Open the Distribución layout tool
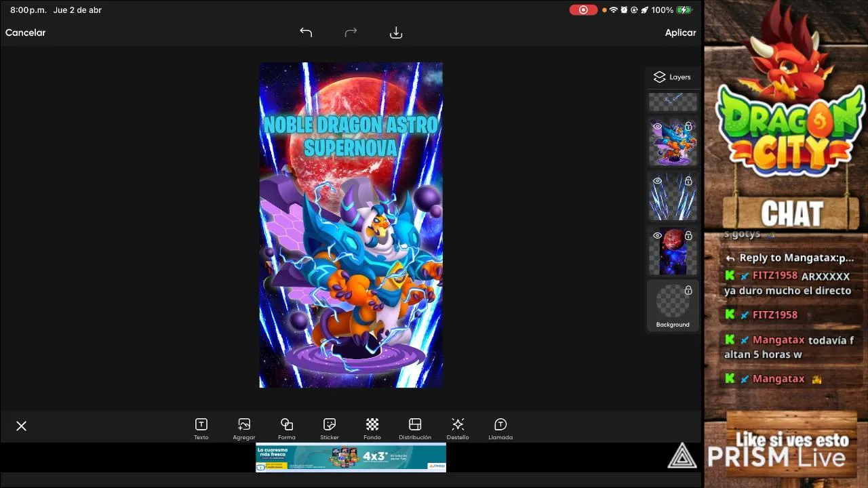Screen dimensions: 868x488 pos(415,429)
